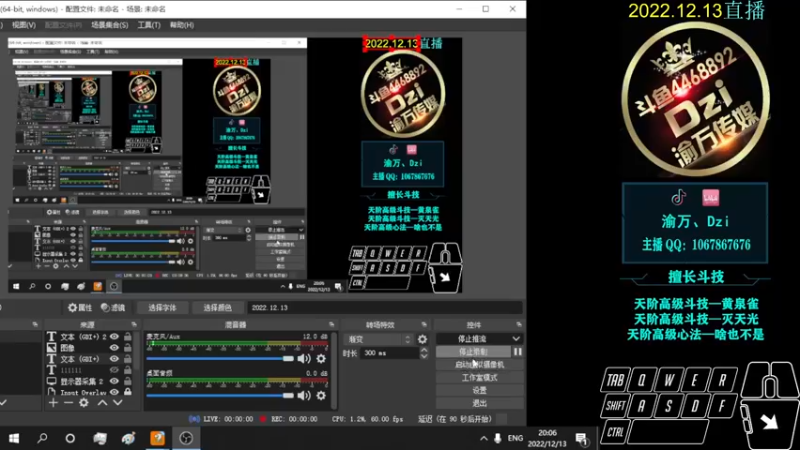Hide 图像 source with eye icon
The width and height of the screenshot is (800, 450).
pyautogui.click(x=114, y=347)
